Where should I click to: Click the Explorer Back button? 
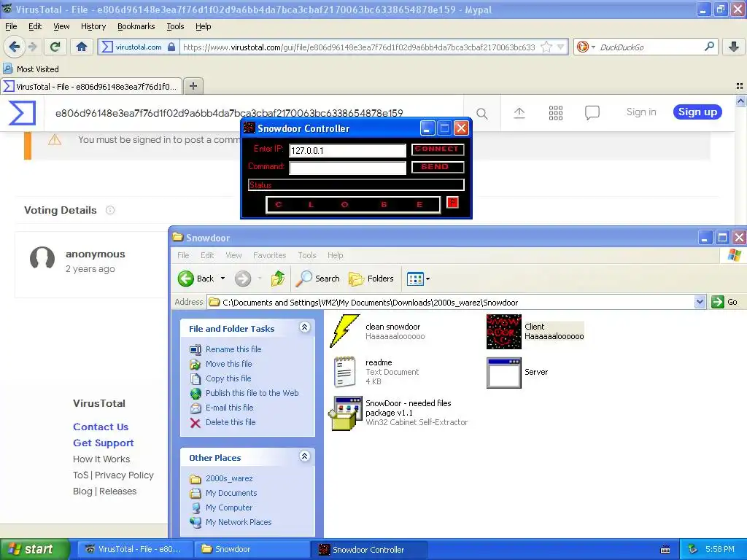[x=196, y=279]
